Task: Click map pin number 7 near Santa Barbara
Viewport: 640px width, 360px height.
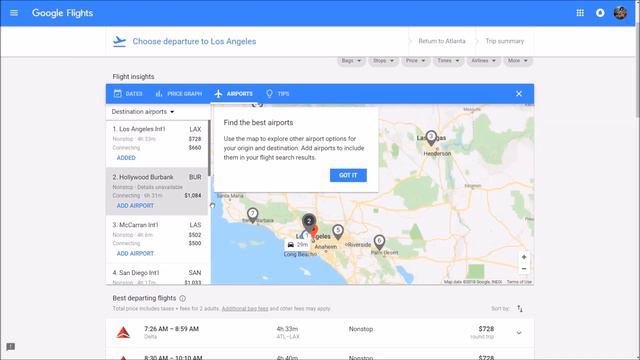Action: (x=252, y=215)
